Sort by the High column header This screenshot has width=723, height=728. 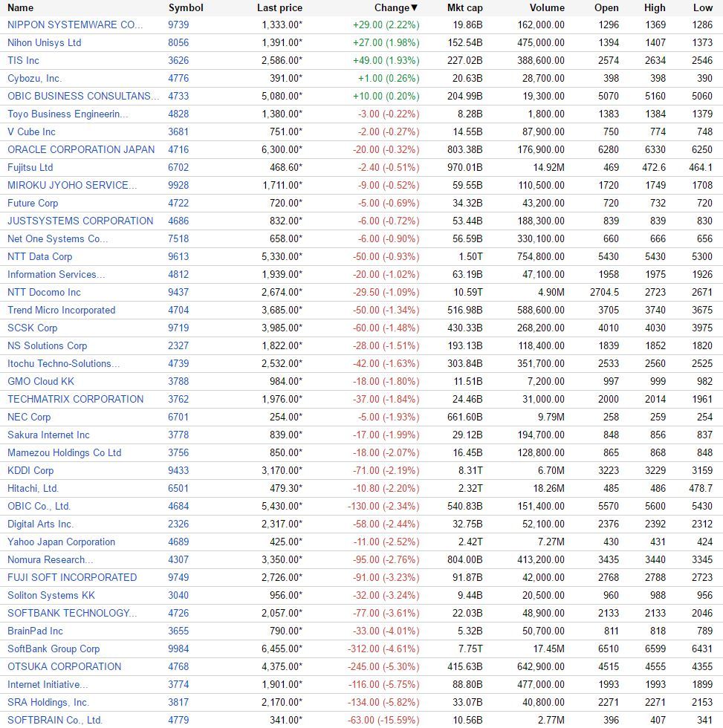pos(655,8)
